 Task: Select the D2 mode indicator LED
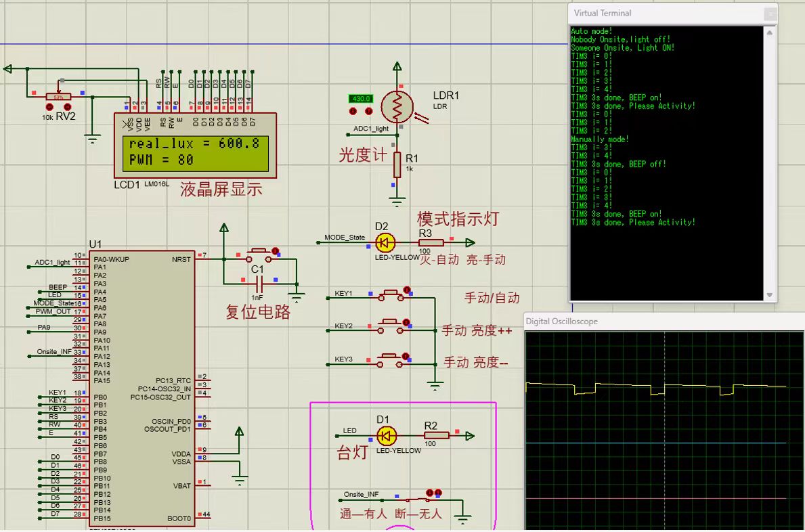[386, 242]
